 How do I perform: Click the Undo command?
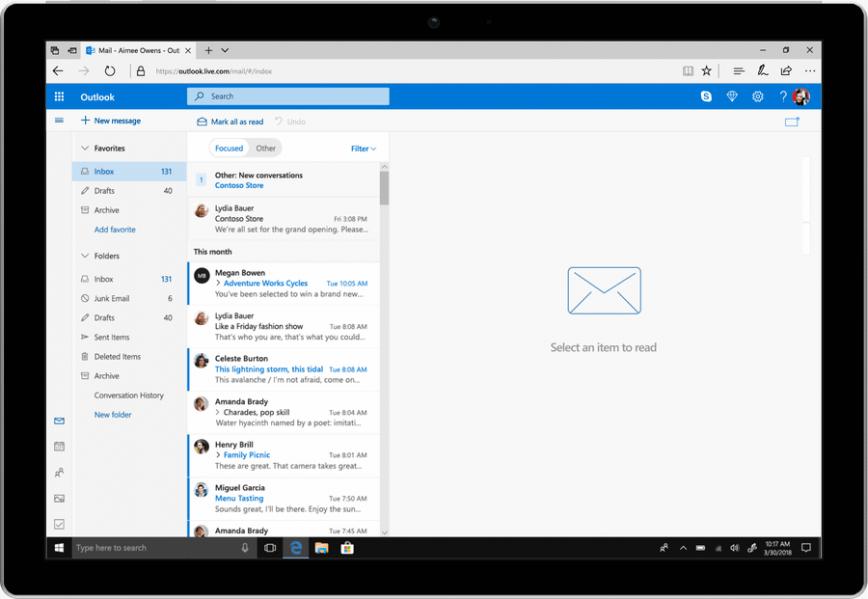(x=287, y=122)
